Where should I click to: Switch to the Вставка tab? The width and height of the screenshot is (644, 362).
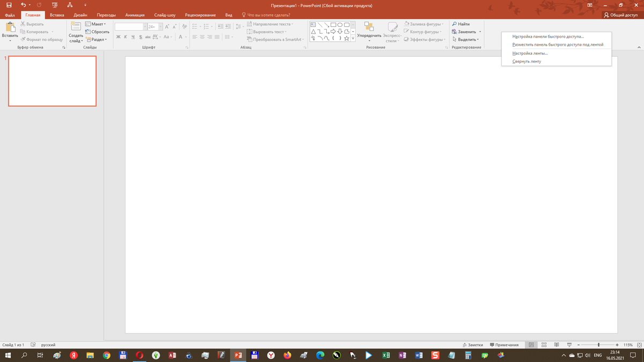click(57, 15)
